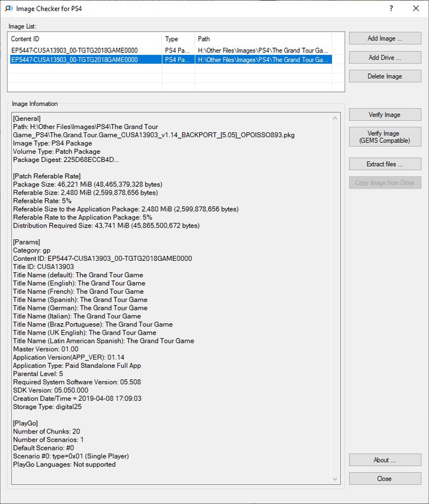Click the Package Size: 46,221 MiB line
Screen dimensions: 429x504
(88, 185)
